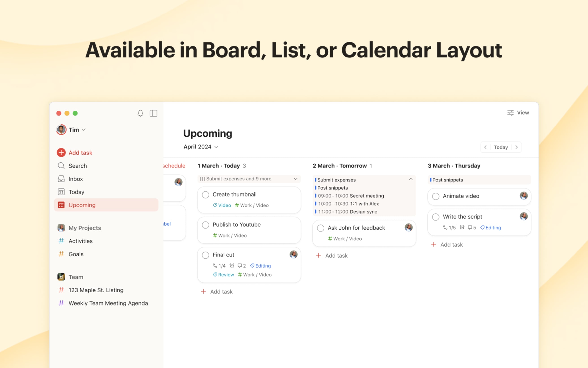This screenshot has width=588, height=368.
Task: Open the April 2024 month picker
Action: [201, 147]
